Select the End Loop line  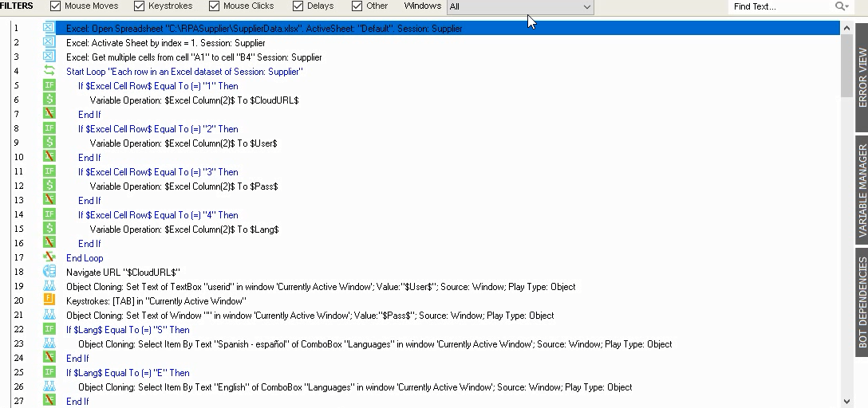(x=85, y=258)
